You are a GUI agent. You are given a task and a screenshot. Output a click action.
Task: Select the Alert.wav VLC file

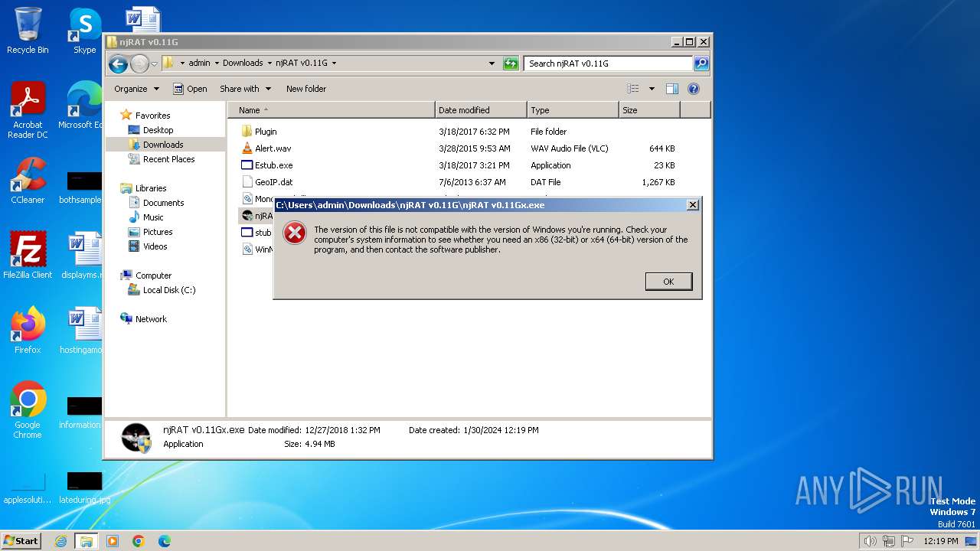tap(273, 148)
